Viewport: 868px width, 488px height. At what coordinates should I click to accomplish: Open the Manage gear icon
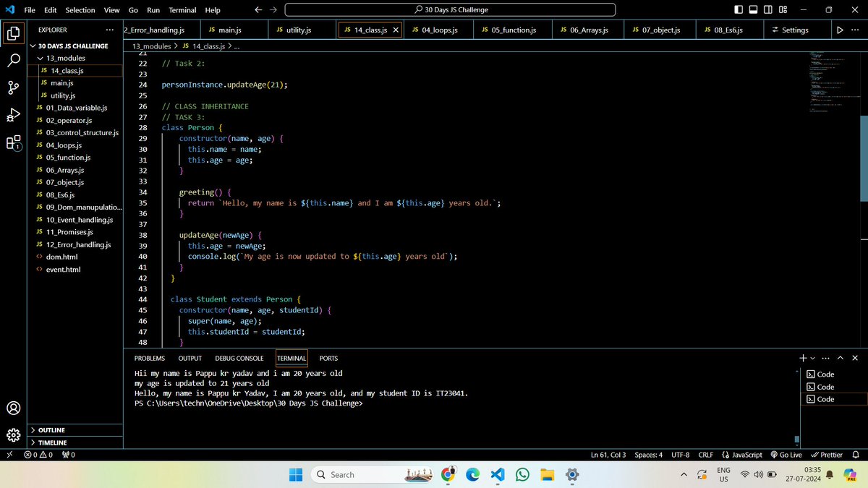click(13, 435)
